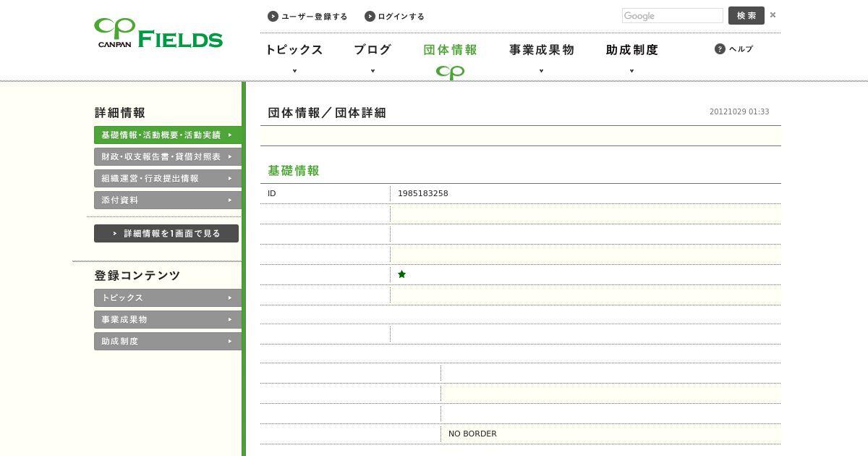Expand dropdown arrow under 助成制度 in navigation
Viewport: 868px width, 456px height.
pos(631,71)
